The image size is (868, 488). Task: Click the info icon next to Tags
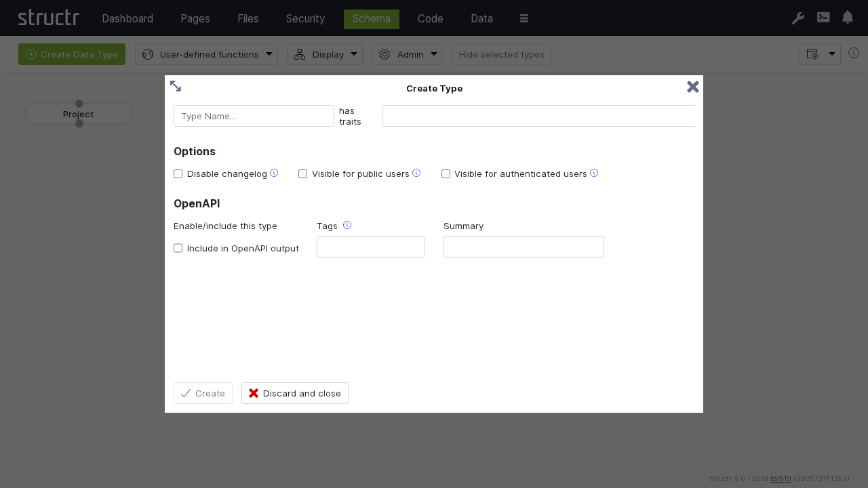(347, 224)
